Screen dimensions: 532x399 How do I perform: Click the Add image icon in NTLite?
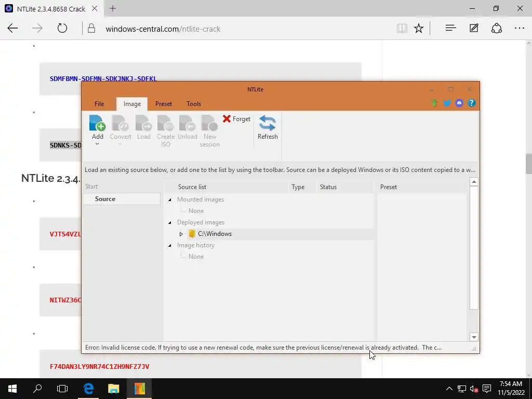(97, 123)
